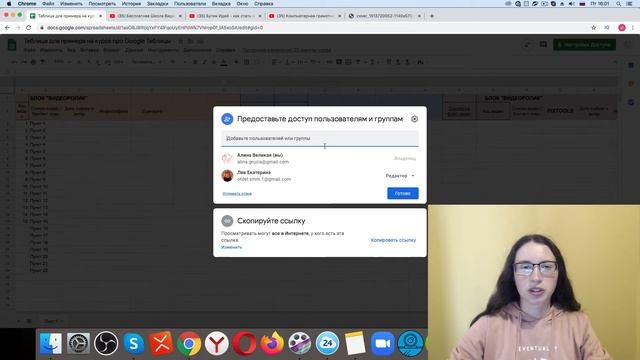This screenshot has width=640, height=360.
Task: Reload the page in Chrome
Action: [x=29, y=28]
